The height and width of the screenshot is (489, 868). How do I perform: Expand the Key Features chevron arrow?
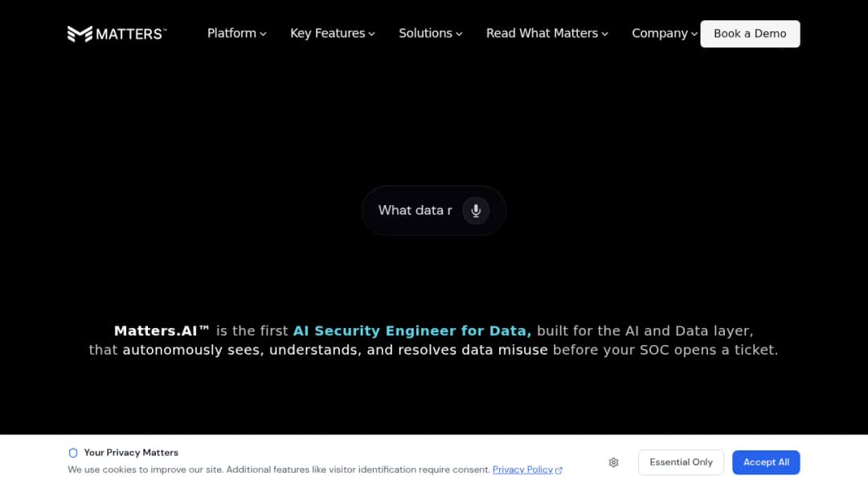click(x=371, y=35)
